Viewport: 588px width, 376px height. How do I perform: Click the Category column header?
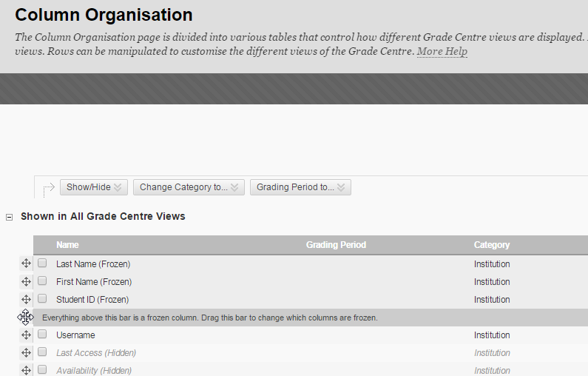click(x=492, y=245)
